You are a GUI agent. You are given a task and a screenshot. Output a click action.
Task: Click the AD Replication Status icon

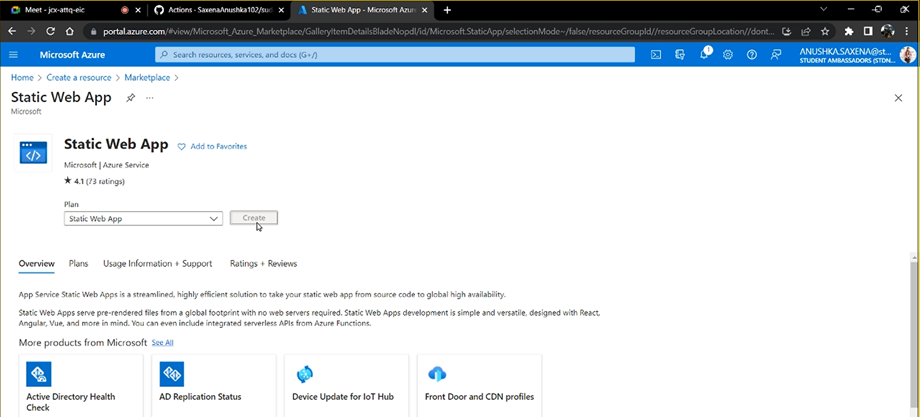pos(171,374)
